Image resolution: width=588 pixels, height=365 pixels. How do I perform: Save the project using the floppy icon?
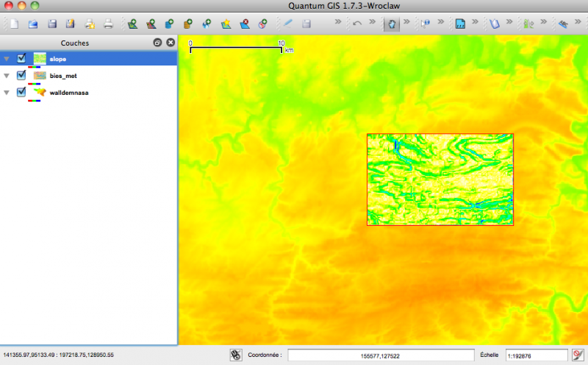(52, 24)
